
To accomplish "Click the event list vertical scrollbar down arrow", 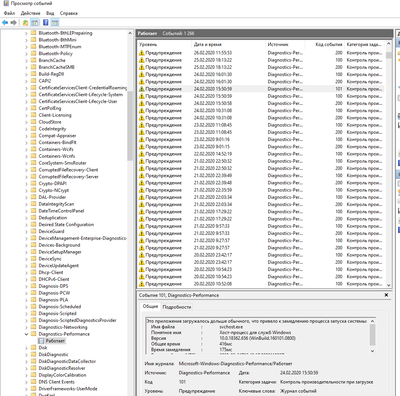I will click(x=389, y=285).
